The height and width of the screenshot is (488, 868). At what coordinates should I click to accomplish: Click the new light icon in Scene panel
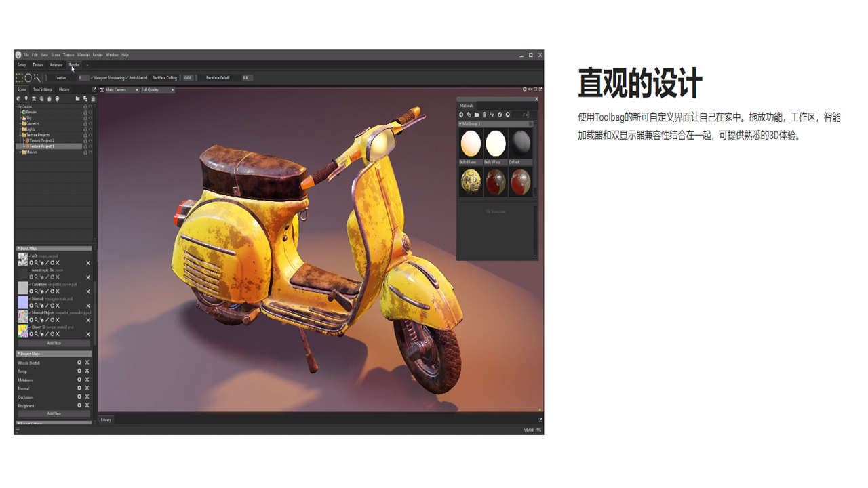[x=26, y=98]
